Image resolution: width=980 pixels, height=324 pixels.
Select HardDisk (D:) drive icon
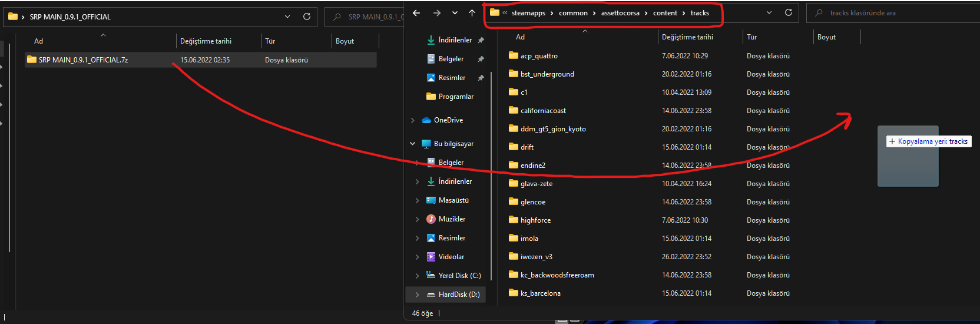pos(431,295)
